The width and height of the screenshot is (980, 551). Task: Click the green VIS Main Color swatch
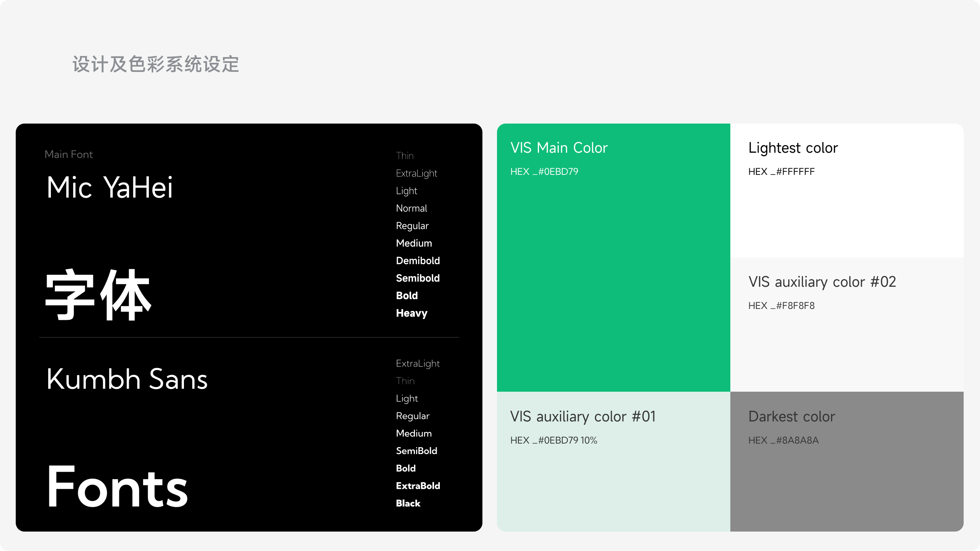click(613, 280)
